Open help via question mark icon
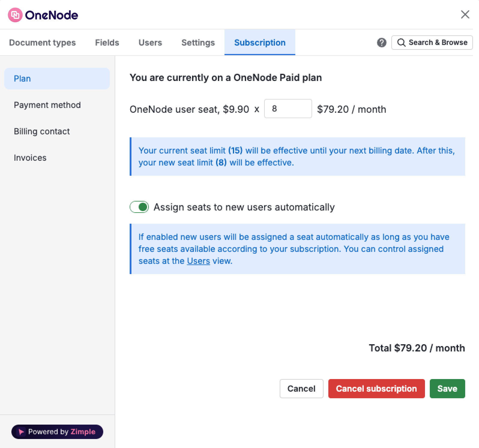 381,43
